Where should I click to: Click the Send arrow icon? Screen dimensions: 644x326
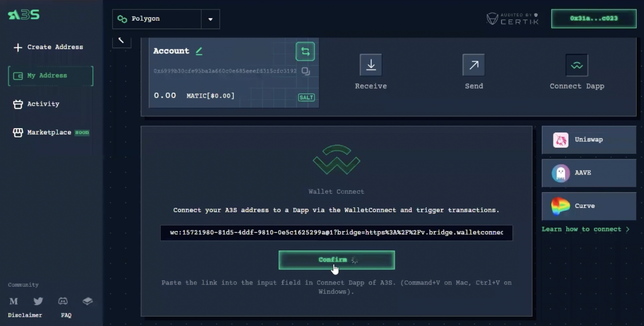pyautogui.click(x=474, y=65)
